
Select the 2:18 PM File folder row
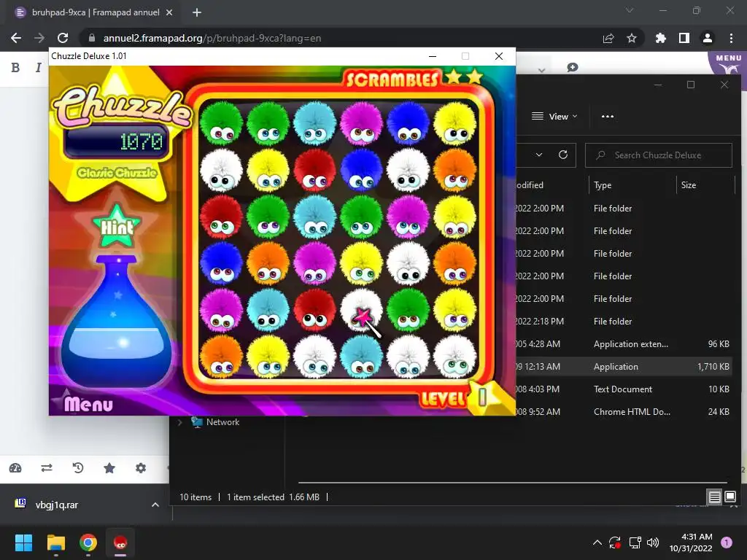tap(624, 322)
